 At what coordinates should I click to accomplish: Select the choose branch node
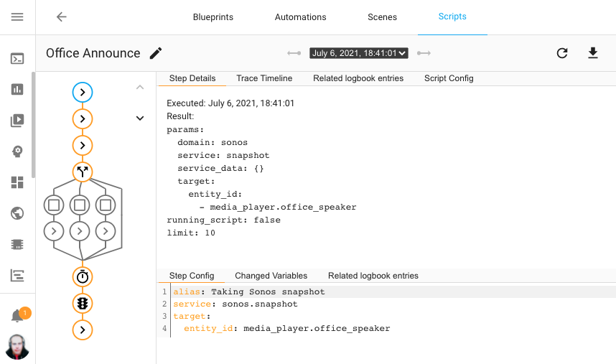point(83,172)
